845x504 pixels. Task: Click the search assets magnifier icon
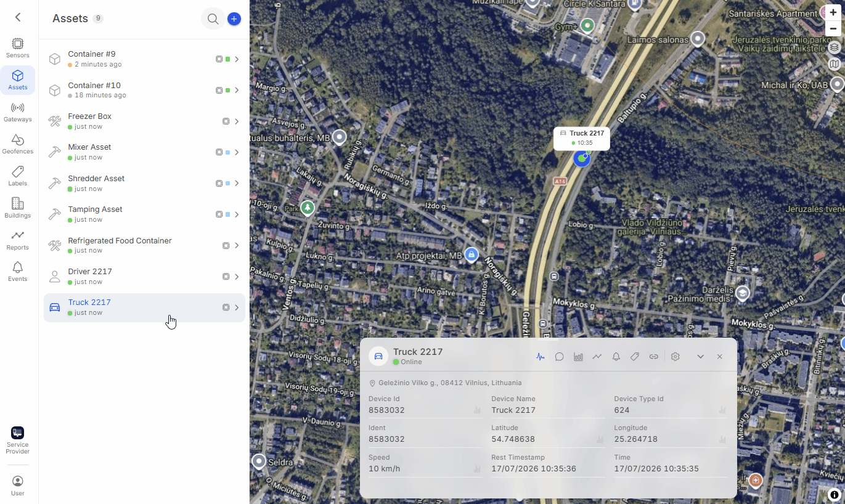pos(213,19)
